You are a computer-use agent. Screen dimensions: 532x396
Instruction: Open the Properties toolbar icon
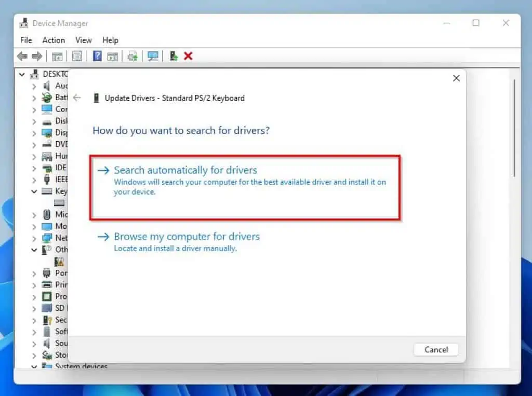point(77,56)
